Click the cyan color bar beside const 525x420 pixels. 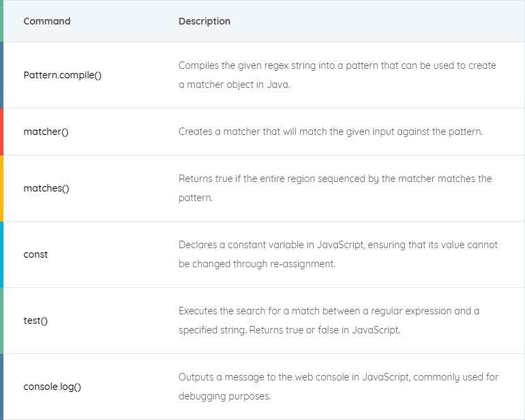1,254
